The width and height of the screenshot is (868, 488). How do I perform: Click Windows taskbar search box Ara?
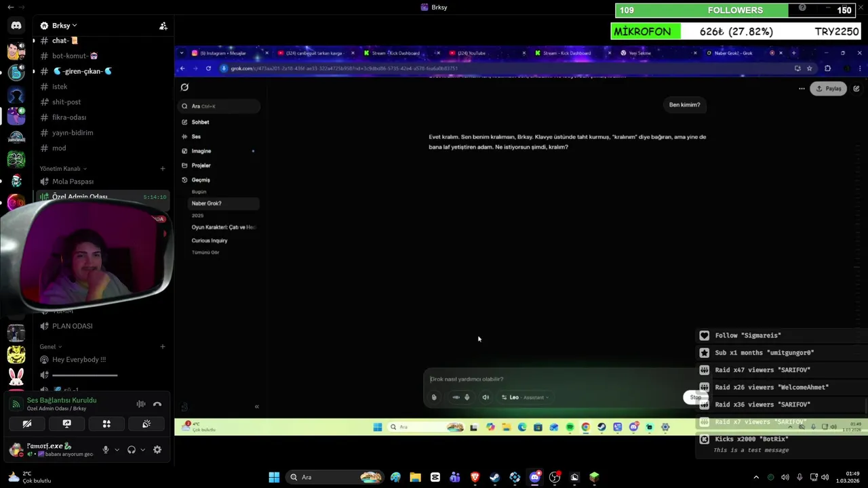[335, 477]
